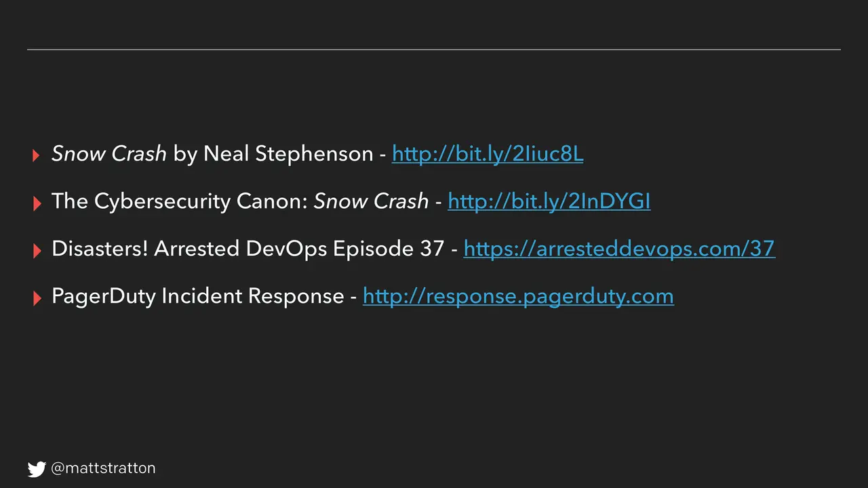The image size is (868, 488).
Task: Click the text "The Cybersecurity Canon: Snow Crash"
Action: [240, 201]
